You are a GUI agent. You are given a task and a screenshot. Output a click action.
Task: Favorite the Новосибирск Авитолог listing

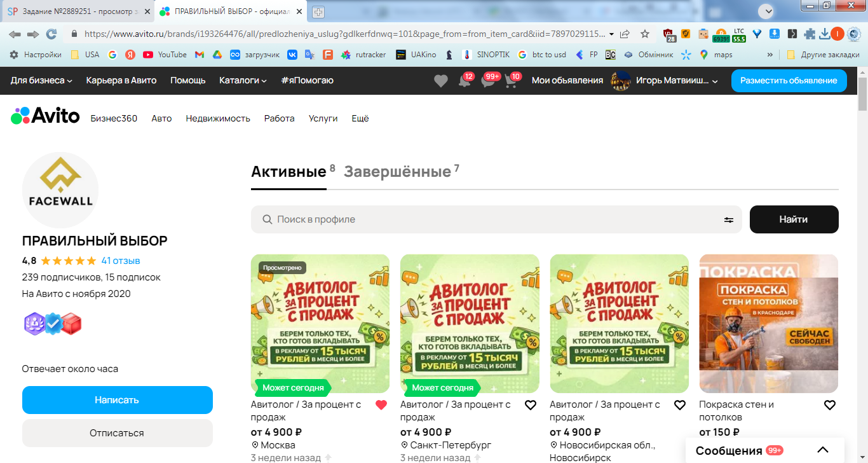[680, 405]
